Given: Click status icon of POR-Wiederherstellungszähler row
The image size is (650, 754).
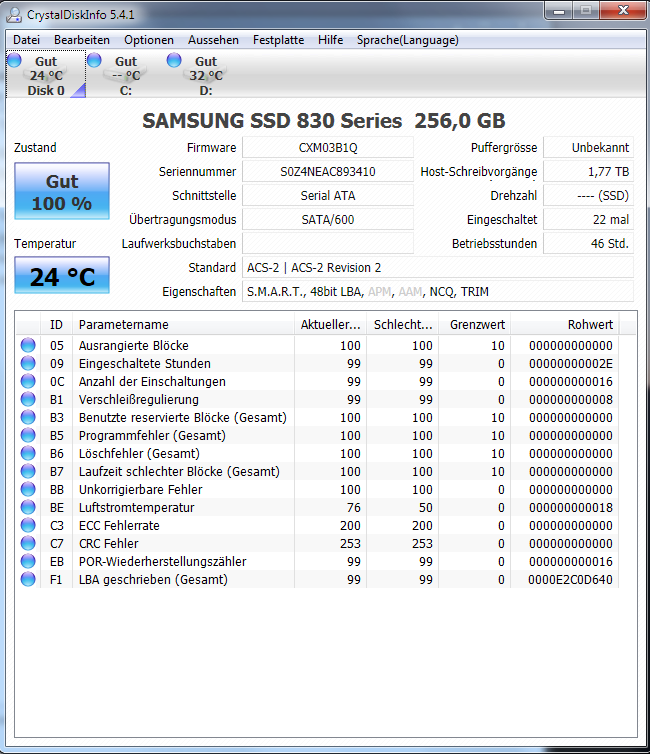Looking at the screenshot, I should click(x=28, y=561).
